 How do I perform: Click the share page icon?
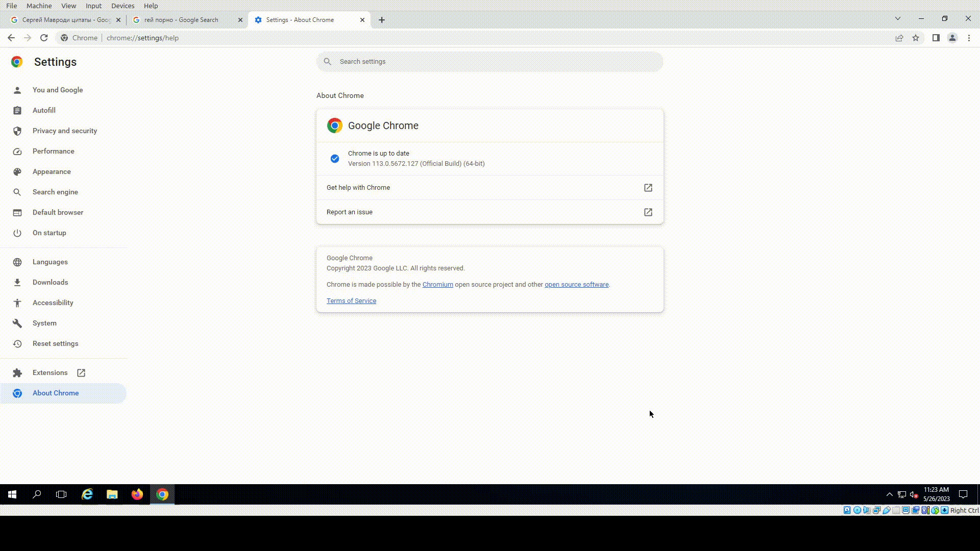click(x=899, y=38)
